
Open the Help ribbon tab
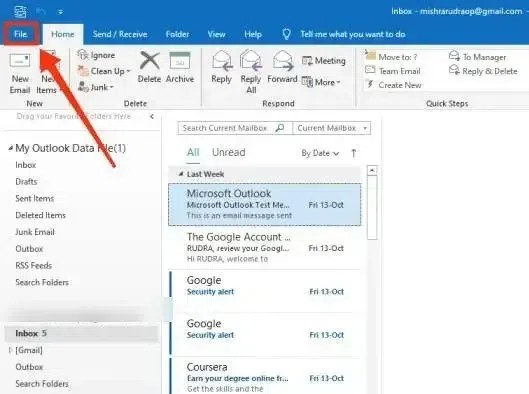click(253, 34)
